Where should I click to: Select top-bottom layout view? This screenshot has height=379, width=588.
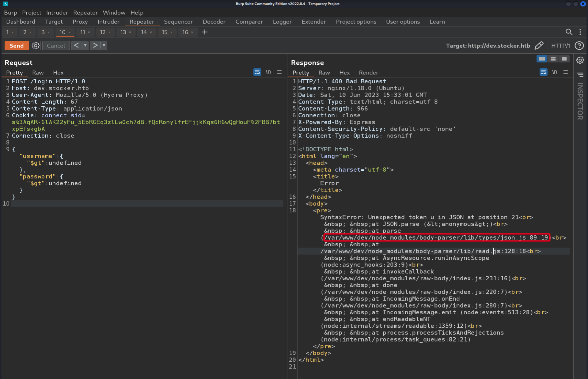pyautogui.click(x=553, y=59)
